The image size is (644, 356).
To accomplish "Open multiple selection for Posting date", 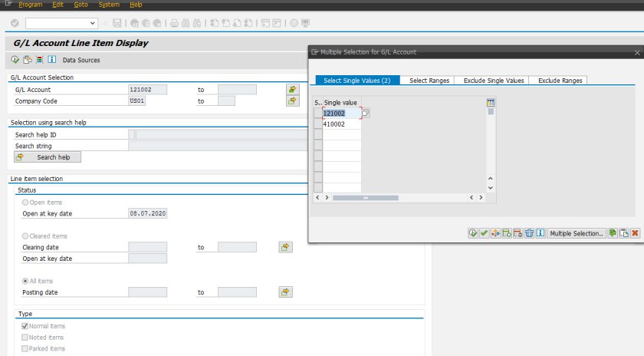I will pyautogui.click(x=285, y=292).
